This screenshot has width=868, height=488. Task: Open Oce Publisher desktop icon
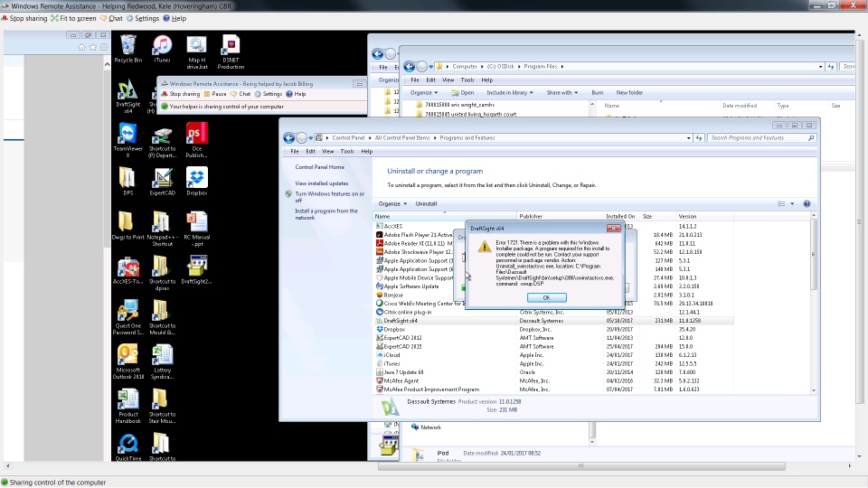(x=196, y=140)
